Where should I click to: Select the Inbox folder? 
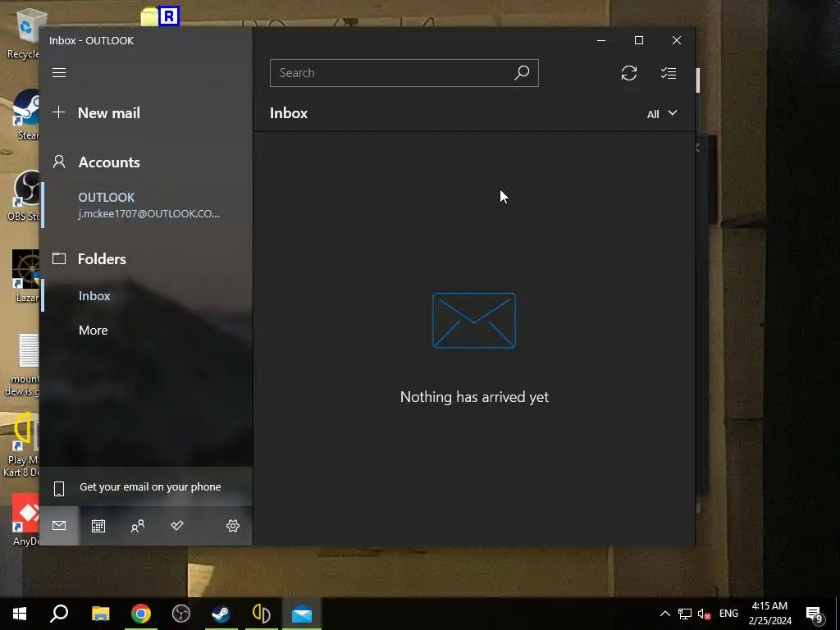pyautogui.click(x=94, y=295)
